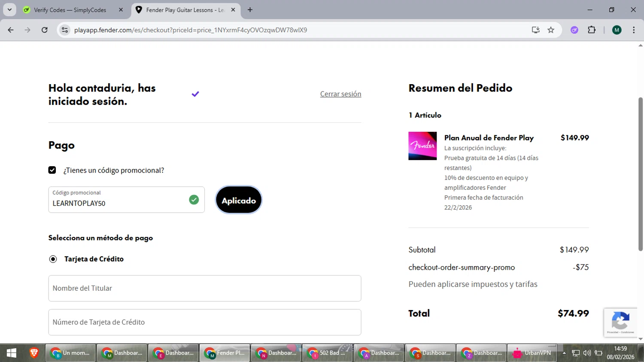Expand the tab search dropdown
The image size is (644, 362).
tap(9, 10)
